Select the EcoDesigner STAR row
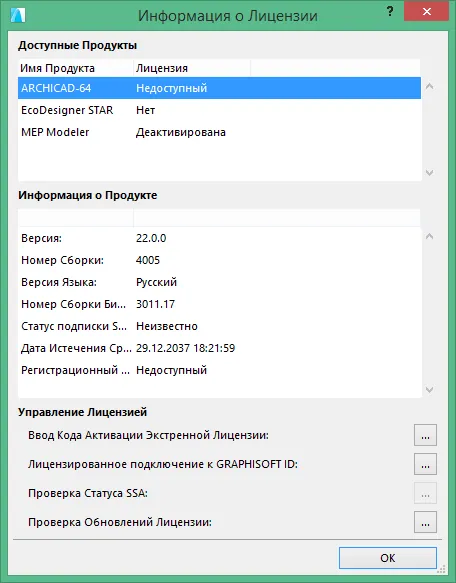 [219, 110]
